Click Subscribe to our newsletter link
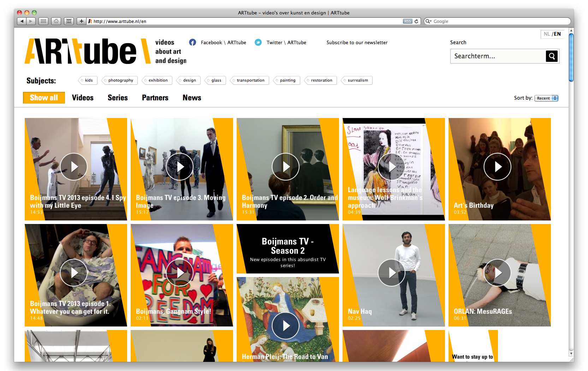588x371 pixels. point(357,42)
